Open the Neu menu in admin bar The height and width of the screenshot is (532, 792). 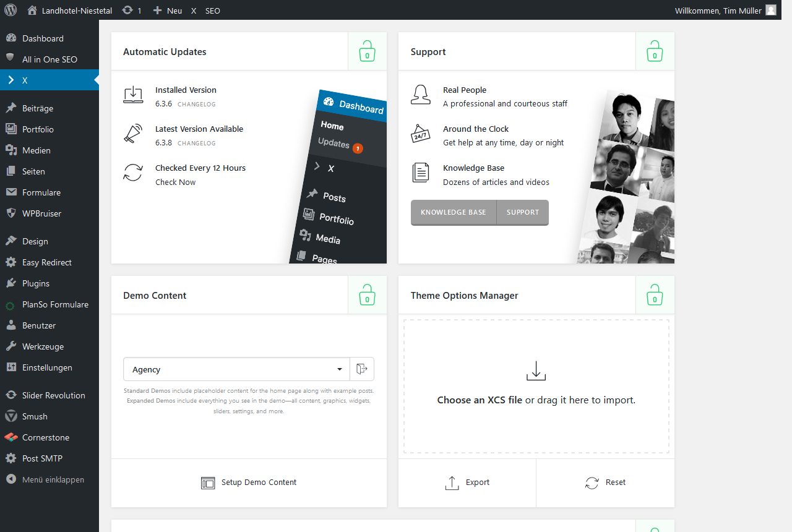pyautogui.click(x=168, y=11)
